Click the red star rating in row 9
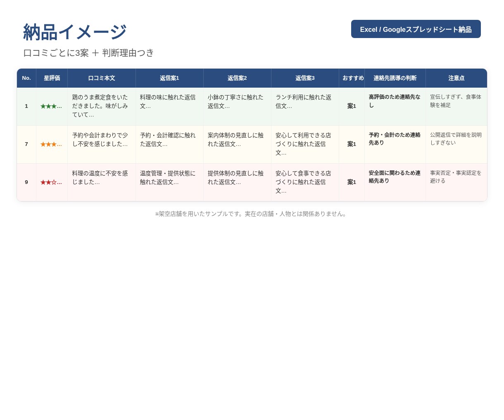 51,182
